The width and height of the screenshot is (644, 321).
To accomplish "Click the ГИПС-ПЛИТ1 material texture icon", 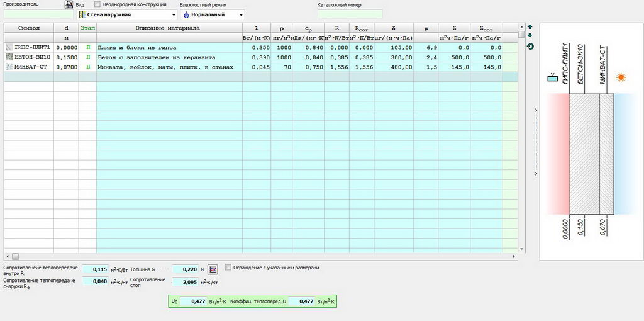I will [9, 48].
